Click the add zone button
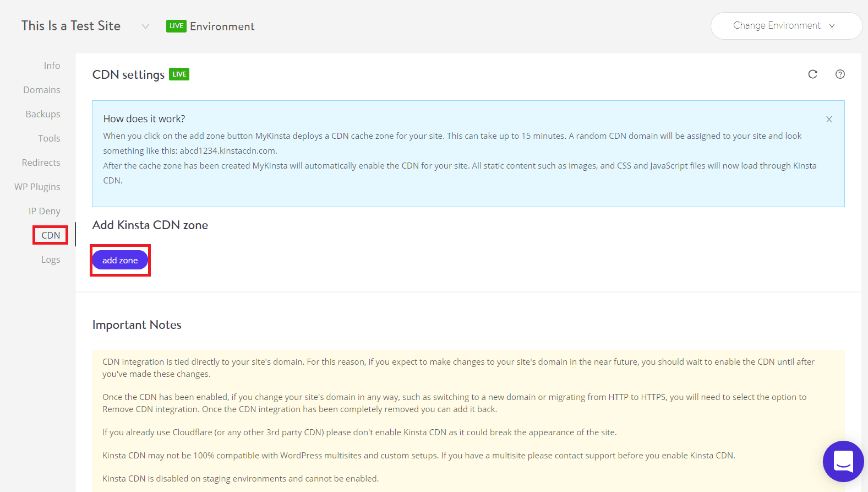The width and height of the screenshot is (868, 492). tap(120, 260)
